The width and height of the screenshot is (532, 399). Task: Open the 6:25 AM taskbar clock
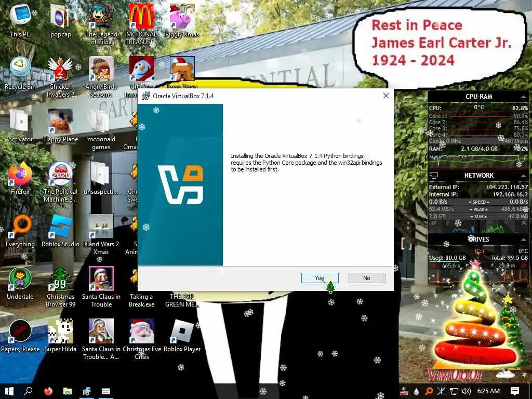click(x=488, y=391)
